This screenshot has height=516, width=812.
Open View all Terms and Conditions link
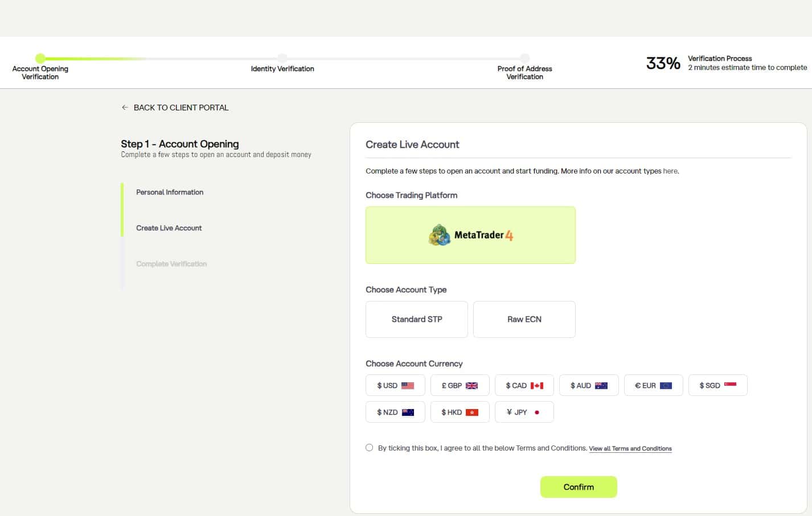tap(630, 449)
